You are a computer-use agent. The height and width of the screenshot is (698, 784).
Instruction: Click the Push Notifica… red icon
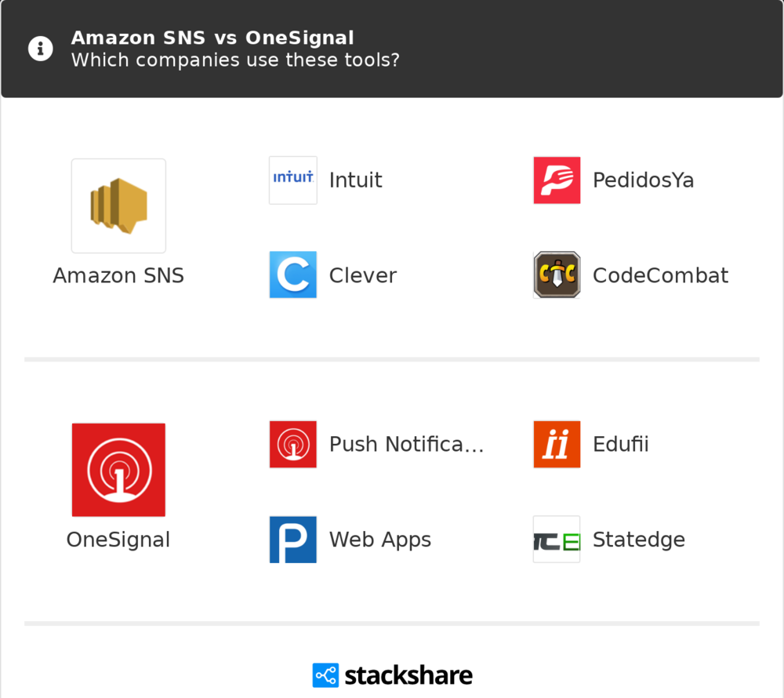pos(293,444)
